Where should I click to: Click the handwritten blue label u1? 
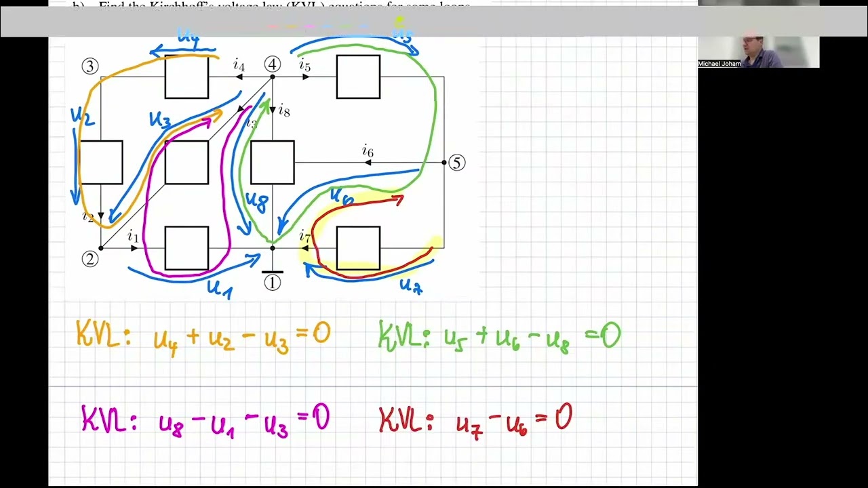click(x=219, y=289)
